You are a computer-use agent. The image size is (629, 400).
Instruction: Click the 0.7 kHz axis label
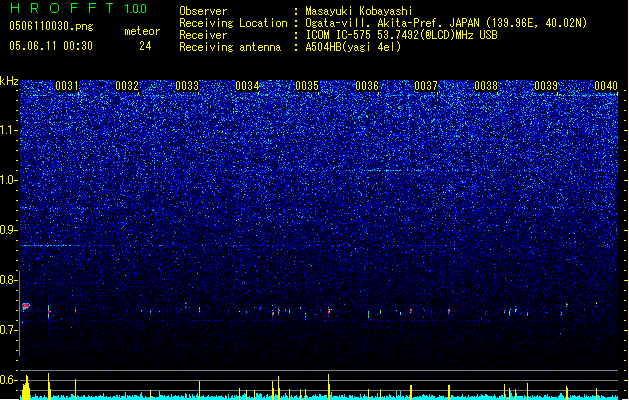[9, 330]
